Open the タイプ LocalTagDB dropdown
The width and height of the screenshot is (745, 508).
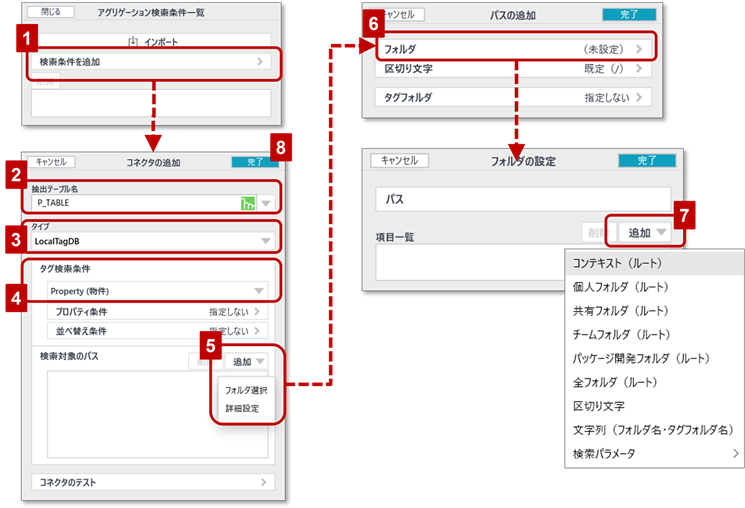pos(153,241)
